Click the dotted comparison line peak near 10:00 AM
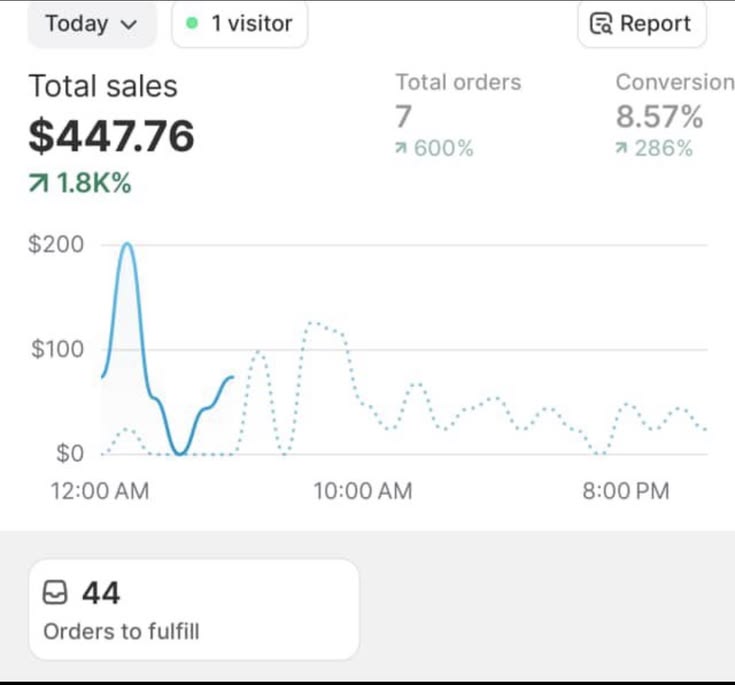The height and width of the screenshot is (685, 735). (x=313, y=323)
